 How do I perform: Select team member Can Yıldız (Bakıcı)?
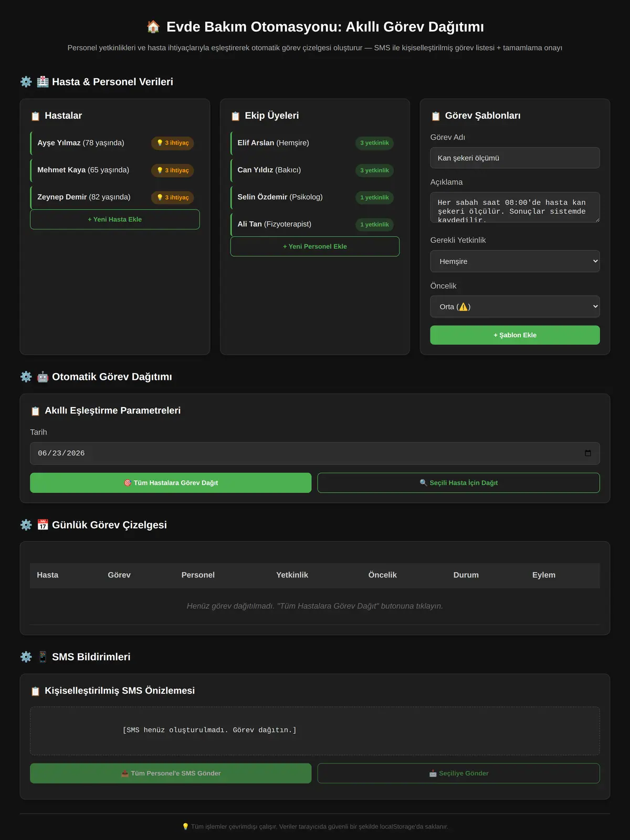point(315,170)
